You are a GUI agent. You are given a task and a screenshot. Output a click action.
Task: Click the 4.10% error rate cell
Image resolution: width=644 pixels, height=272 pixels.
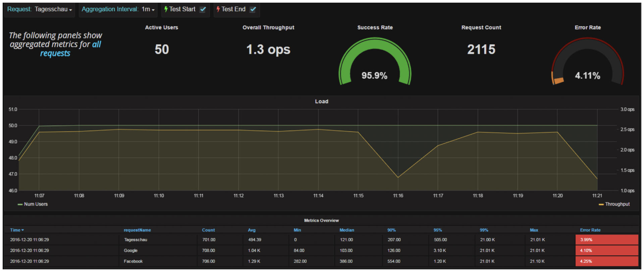607,251
